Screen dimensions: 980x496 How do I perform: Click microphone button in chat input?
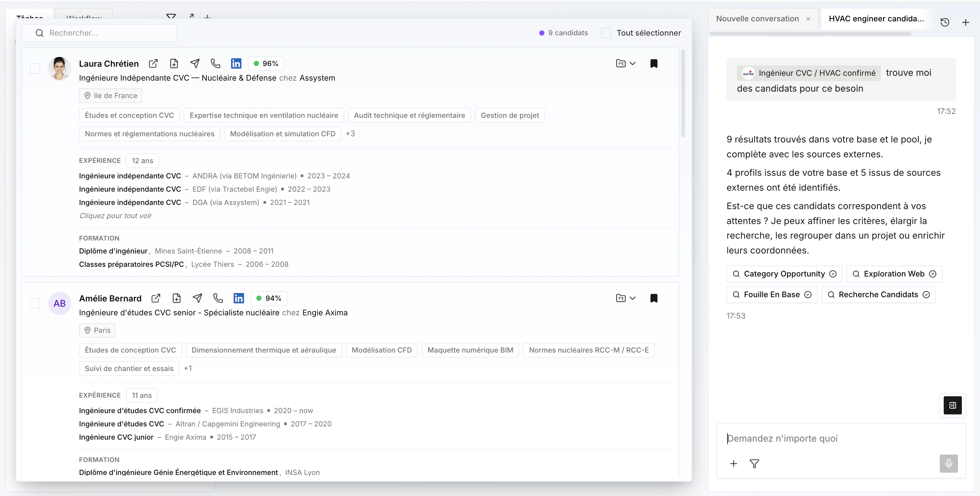click(949, 464)
